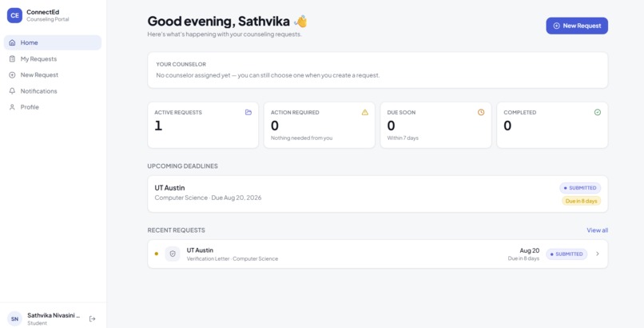Click the Completed card count 0
The height and width of the screenshot is (328, 644).
click(507, 126)
